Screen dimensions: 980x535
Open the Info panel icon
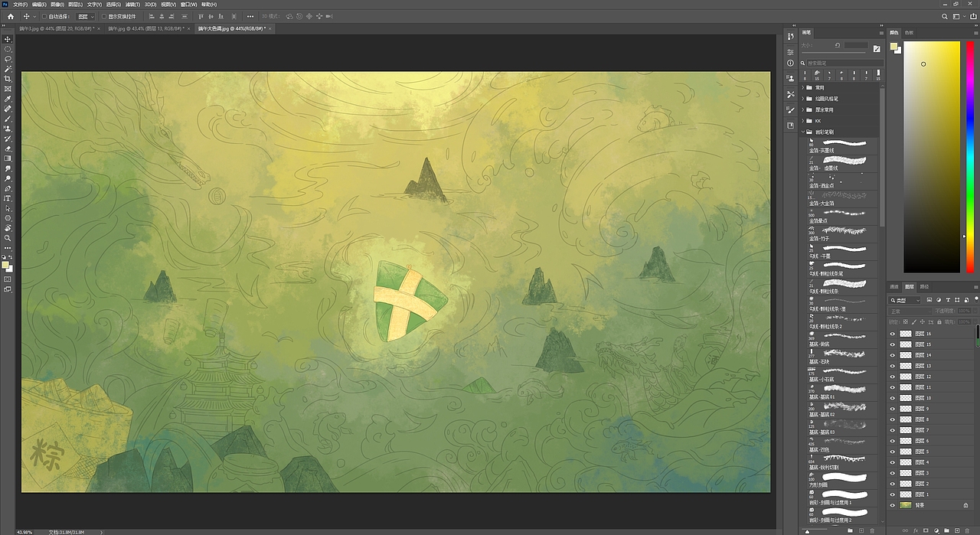[x=791, y=64]
